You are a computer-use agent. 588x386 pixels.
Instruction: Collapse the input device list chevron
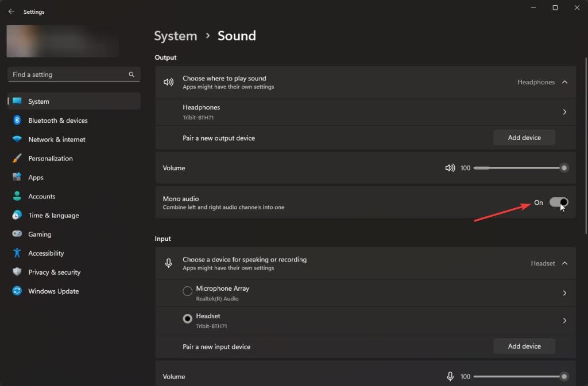click(x=564, y=263)
